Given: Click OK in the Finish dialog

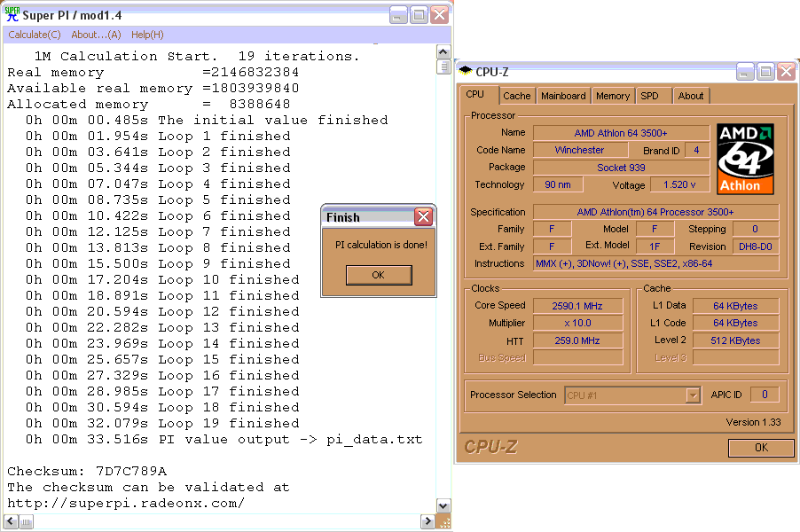Looking at the screenshot, I should pyautogui.click(x=379, y=275).
